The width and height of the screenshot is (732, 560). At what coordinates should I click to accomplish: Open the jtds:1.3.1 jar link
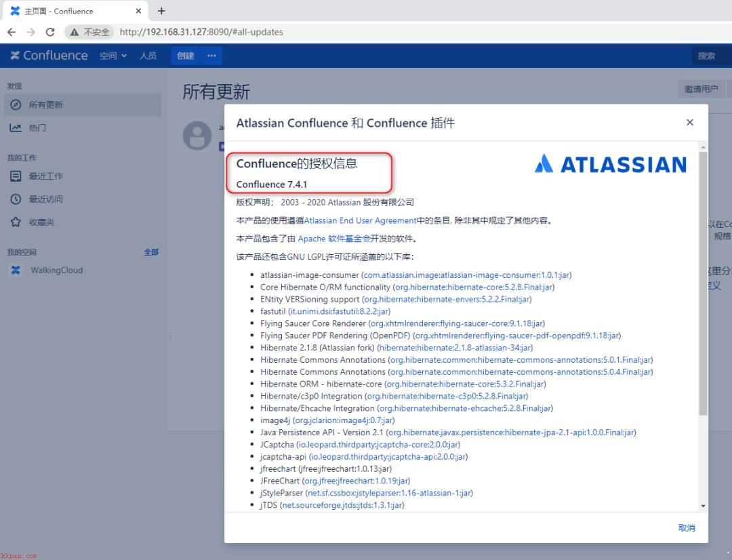click(342, 505)
